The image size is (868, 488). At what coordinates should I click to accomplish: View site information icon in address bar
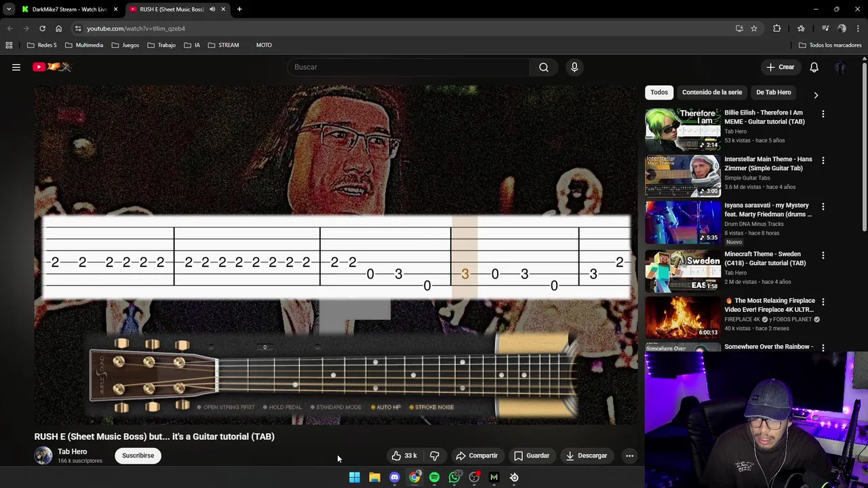(x=78, y=28)
